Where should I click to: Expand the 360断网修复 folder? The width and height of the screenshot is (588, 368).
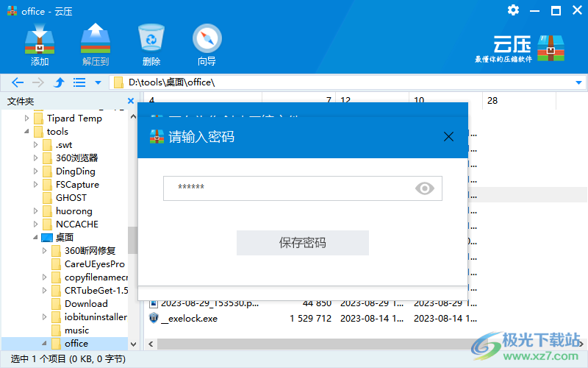(45, 250)
